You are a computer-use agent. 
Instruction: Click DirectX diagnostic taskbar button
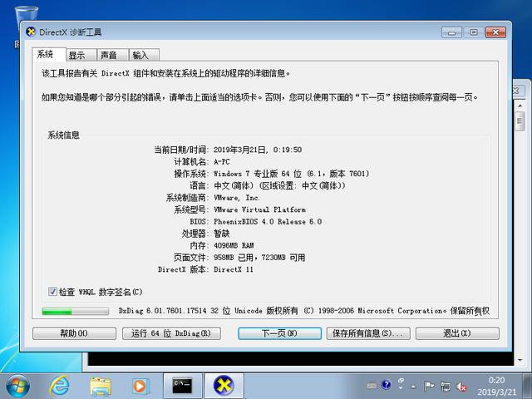[224, 386]
